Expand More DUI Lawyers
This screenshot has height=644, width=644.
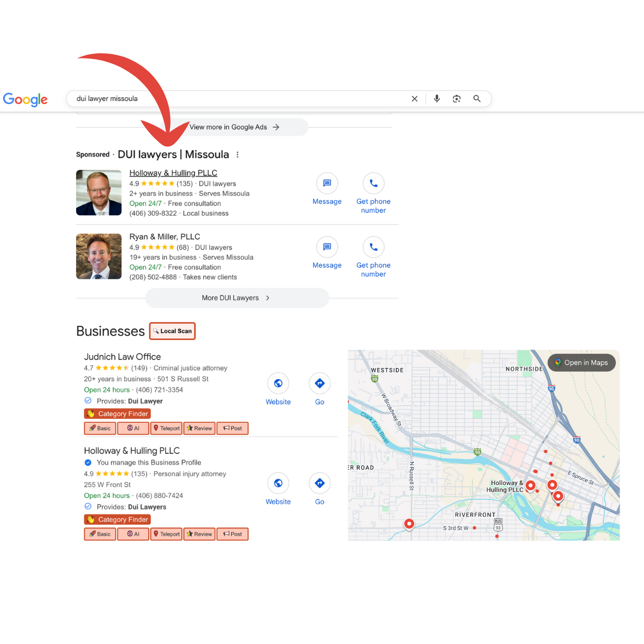[x=237, y=298]
